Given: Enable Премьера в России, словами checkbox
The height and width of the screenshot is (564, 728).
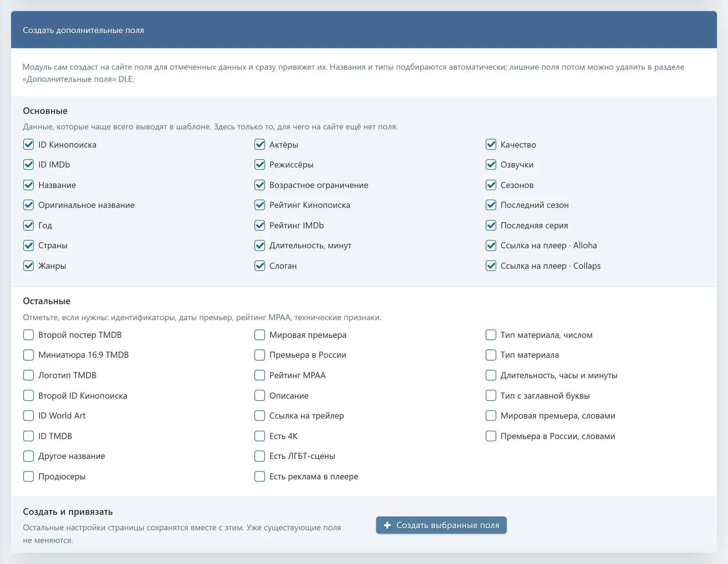Looking at the screenshot, I should [491, 436].
